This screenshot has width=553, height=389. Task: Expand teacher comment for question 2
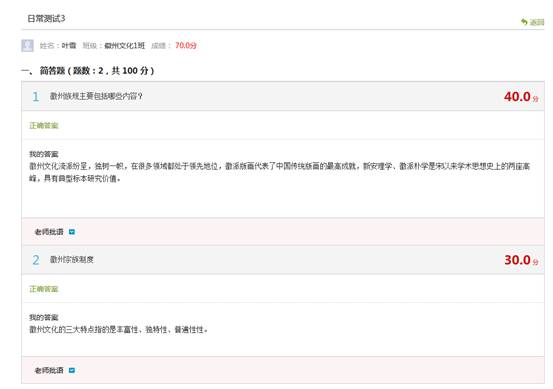click(x=72, y=370)
